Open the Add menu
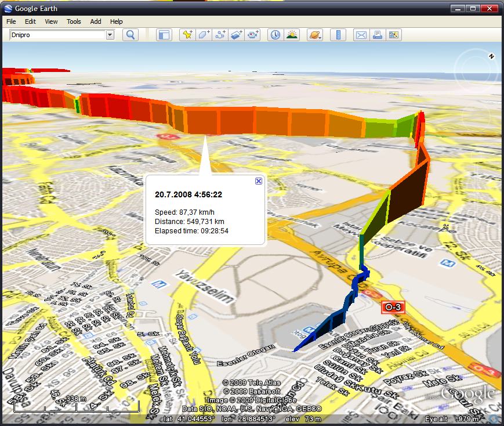 [x=96, y=21]
